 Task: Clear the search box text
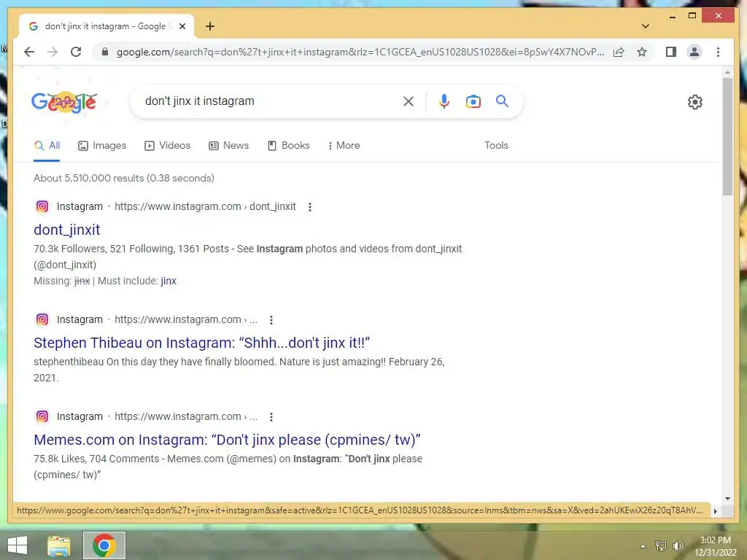click(x=409, y=101)
